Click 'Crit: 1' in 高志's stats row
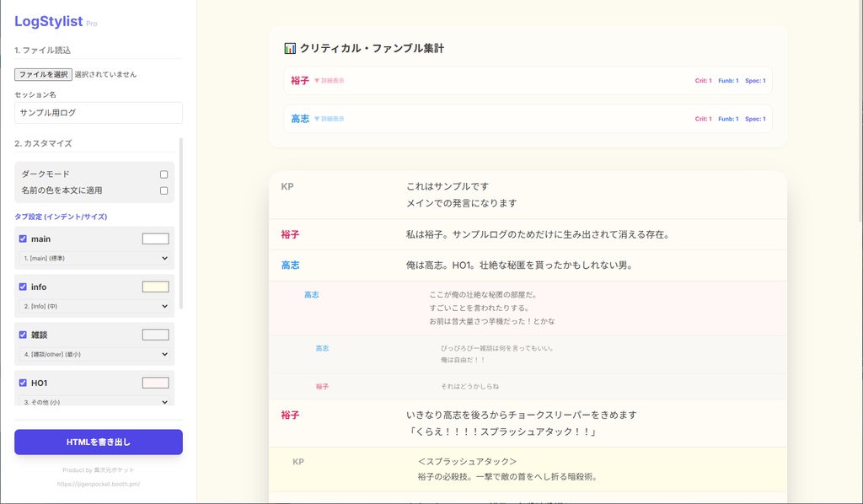 [x=703, y=119]
